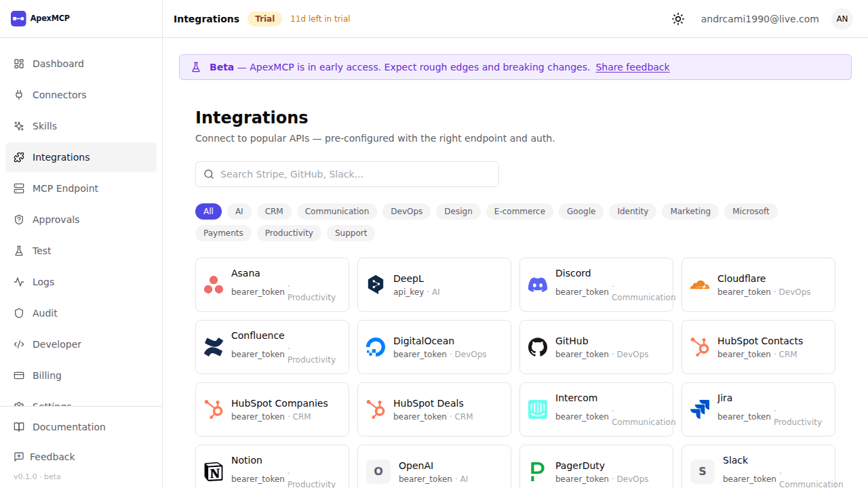
Task: Filter by Support category
Action: pos(351,233)
